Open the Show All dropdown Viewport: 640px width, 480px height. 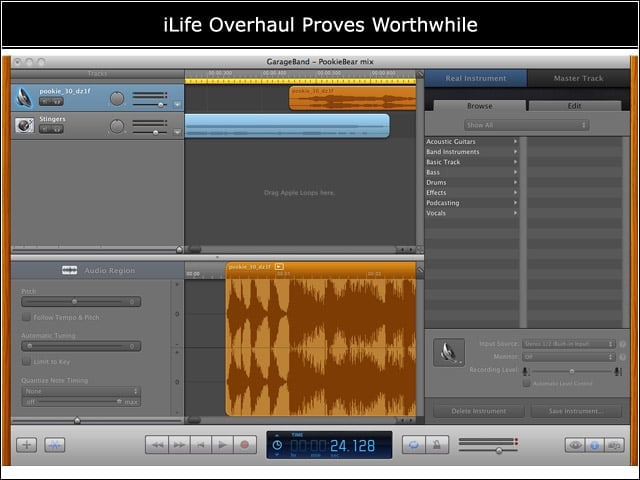527,125
